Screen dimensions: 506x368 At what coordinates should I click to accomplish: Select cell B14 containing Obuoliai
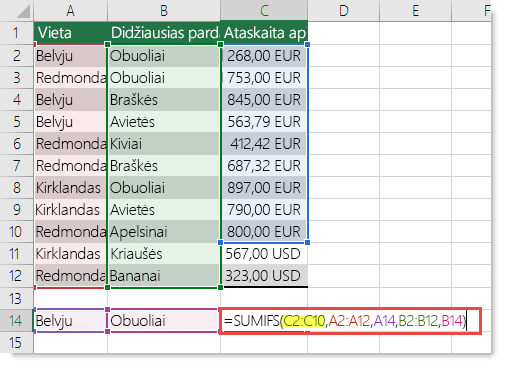(x=164, y=321)
